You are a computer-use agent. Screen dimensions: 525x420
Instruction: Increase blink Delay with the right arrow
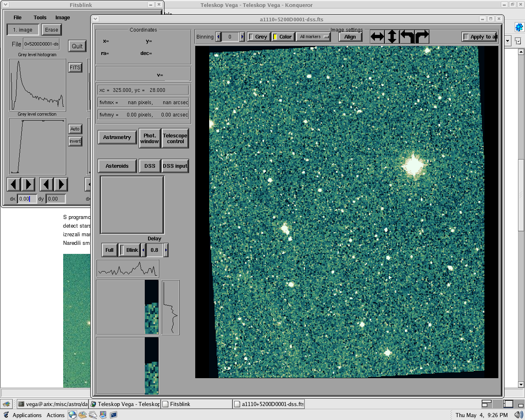tap(166, 250)
